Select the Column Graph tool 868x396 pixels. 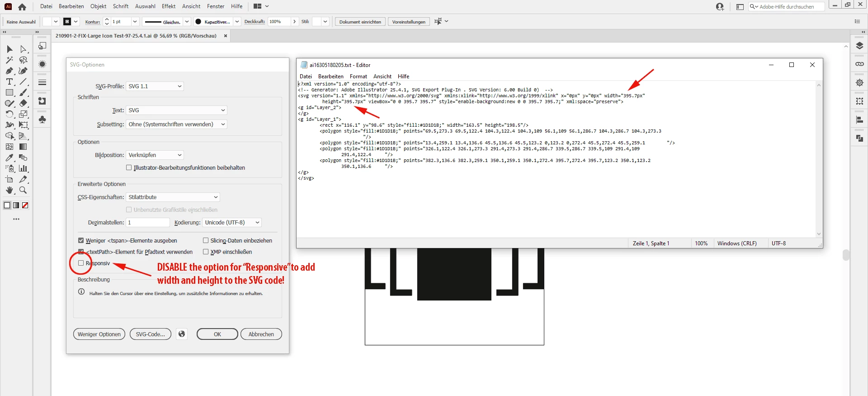pos(23,168)
